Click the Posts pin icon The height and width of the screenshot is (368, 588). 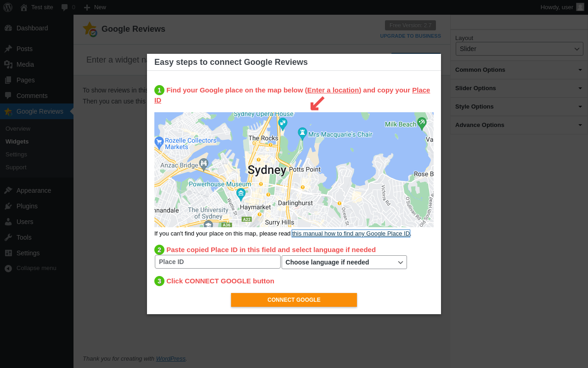(x=8, y=49)
